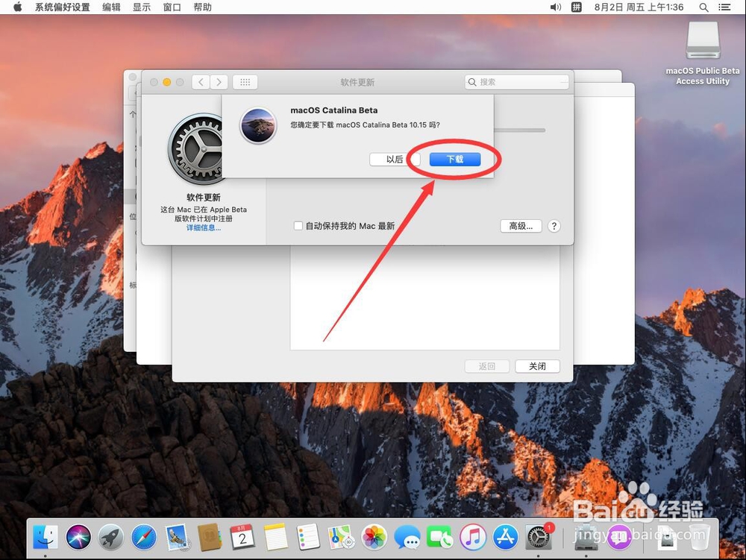Click System Preferences icon in Dock

click(539, 538)
